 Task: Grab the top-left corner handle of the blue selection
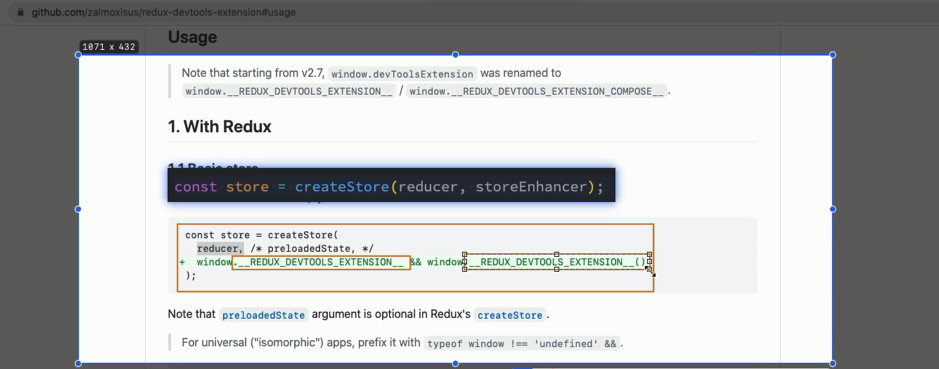click(78, 55)
